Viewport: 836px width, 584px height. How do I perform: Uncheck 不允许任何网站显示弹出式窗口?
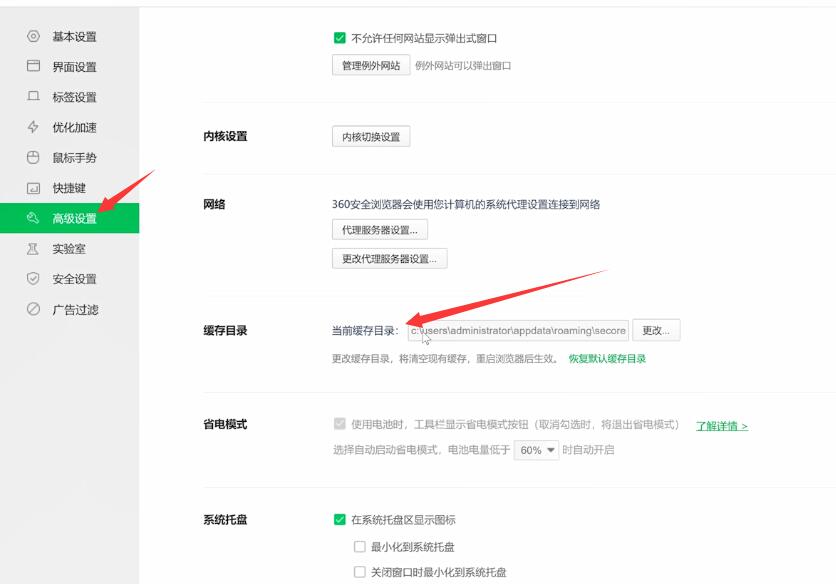coord(339,38)
